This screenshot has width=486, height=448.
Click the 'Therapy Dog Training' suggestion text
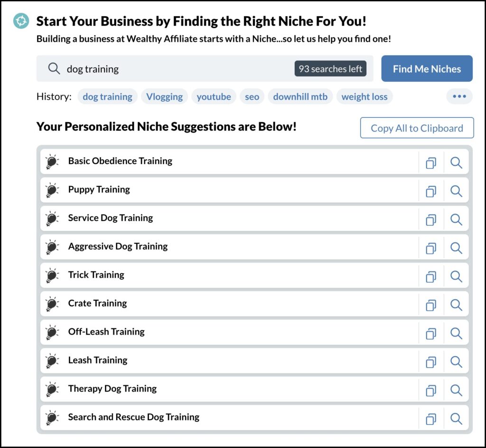point(112,389)
